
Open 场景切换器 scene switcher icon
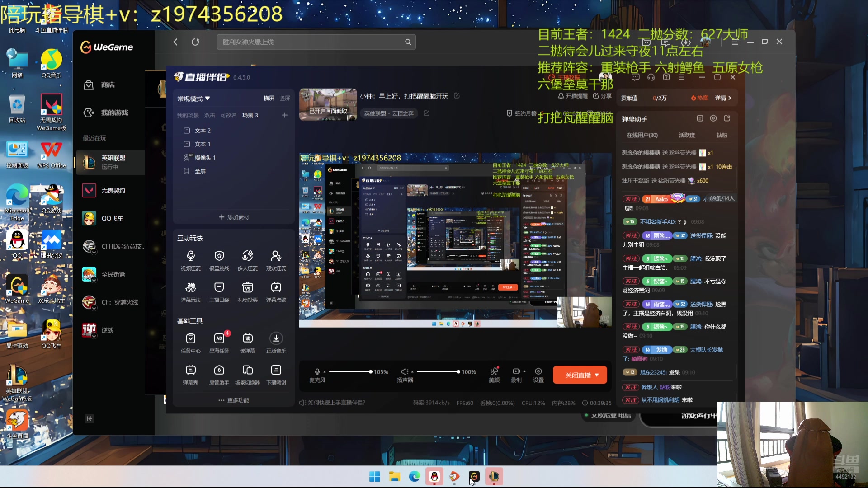[x=248, y=375]
